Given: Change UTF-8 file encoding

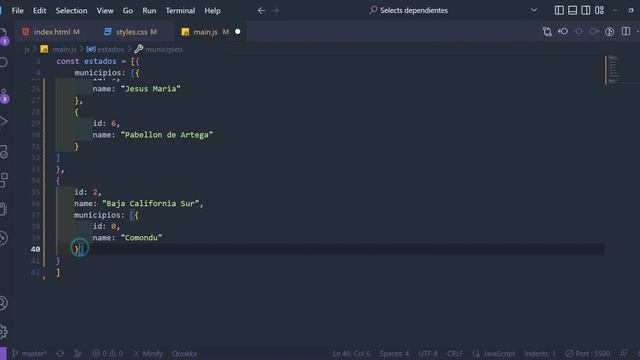Looking at the screenshot, I should pyautogui.click(x=428, y=353).
